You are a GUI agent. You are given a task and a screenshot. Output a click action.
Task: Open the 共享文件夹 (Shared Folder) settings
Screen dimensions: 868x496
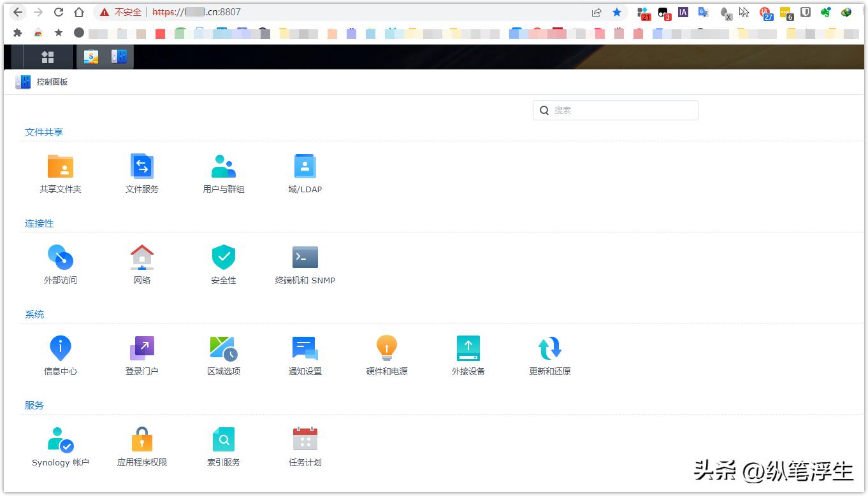pyautogui.click(x=61, y=172)
